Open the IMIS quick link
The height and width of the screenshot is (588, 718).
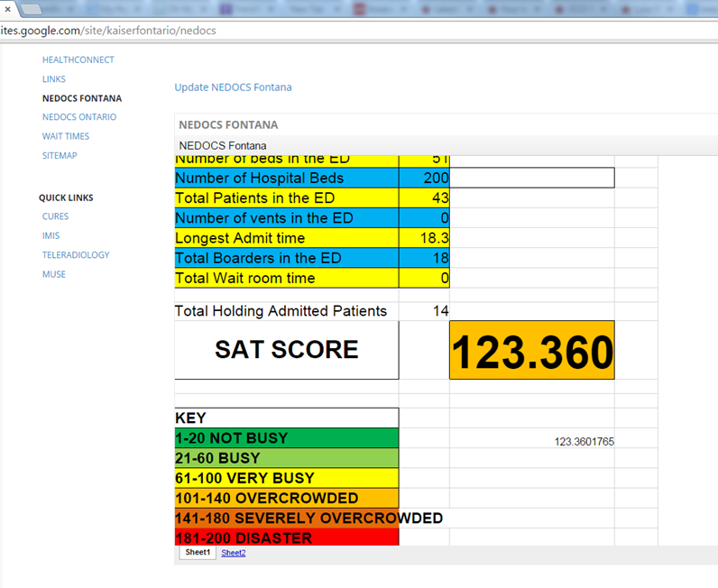52,235
